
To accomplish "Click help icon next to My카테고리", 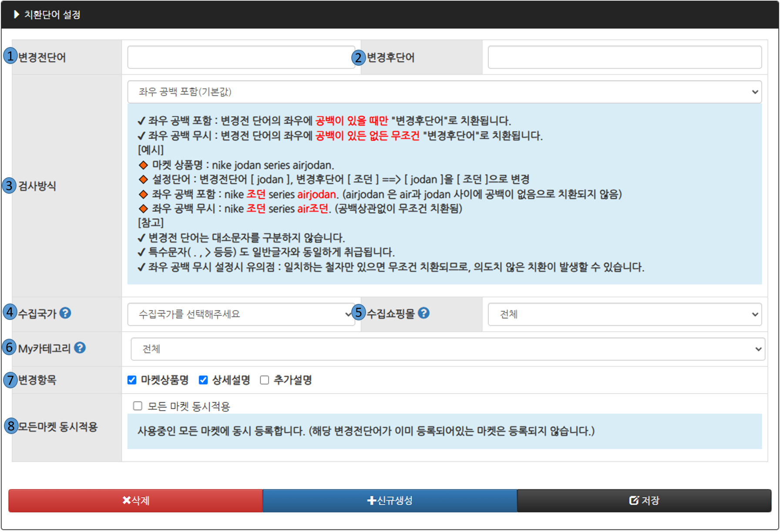I will (80, 348).
